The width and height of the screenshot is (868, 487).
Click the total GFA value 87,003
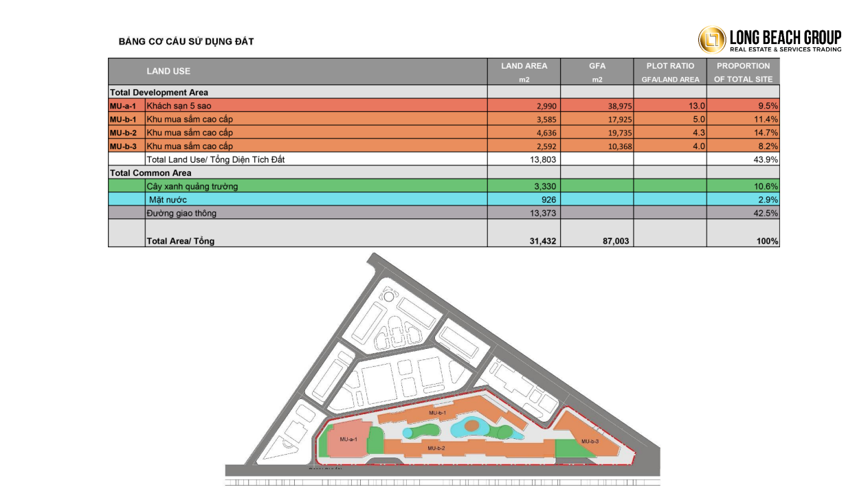pos(614,241)
